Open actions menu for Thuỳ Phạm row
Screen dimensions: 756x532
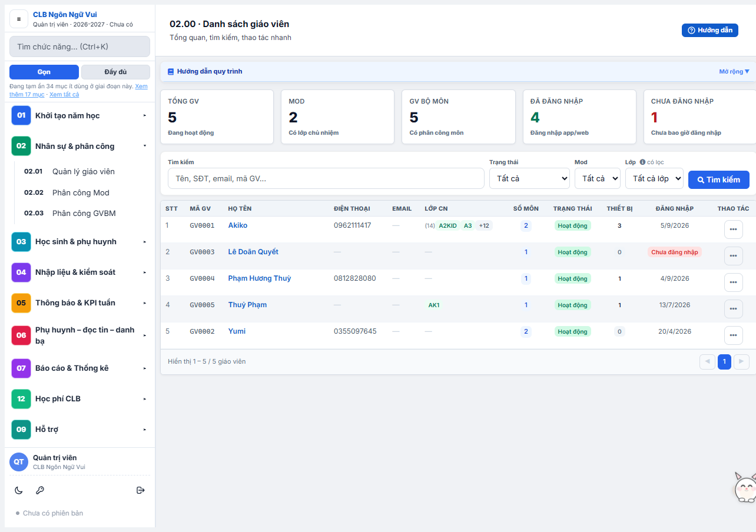(x=733, y=309)
